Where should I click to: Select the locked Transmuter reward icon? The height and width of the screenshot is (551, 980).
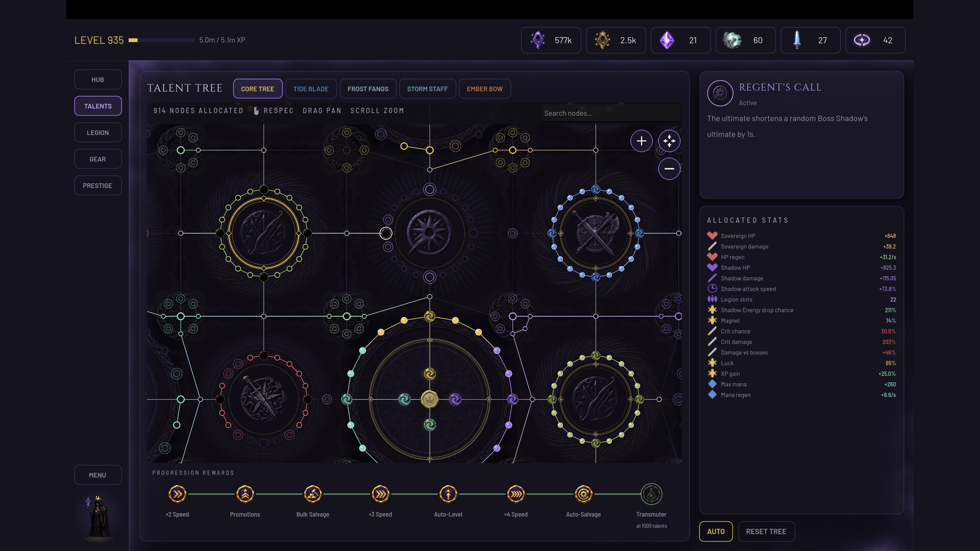click(x=651, y=494)
